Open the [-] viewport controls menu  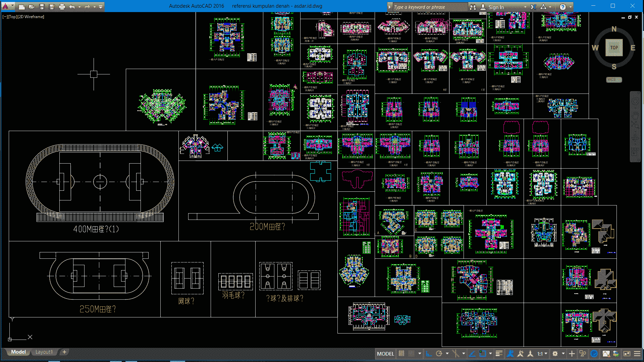tap(5, 17)
